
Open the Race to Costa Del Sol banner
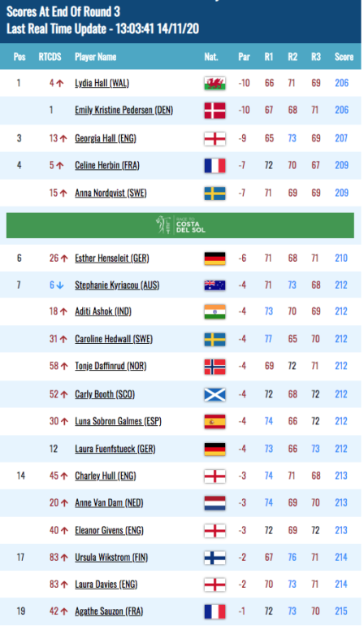pos(180,225)
